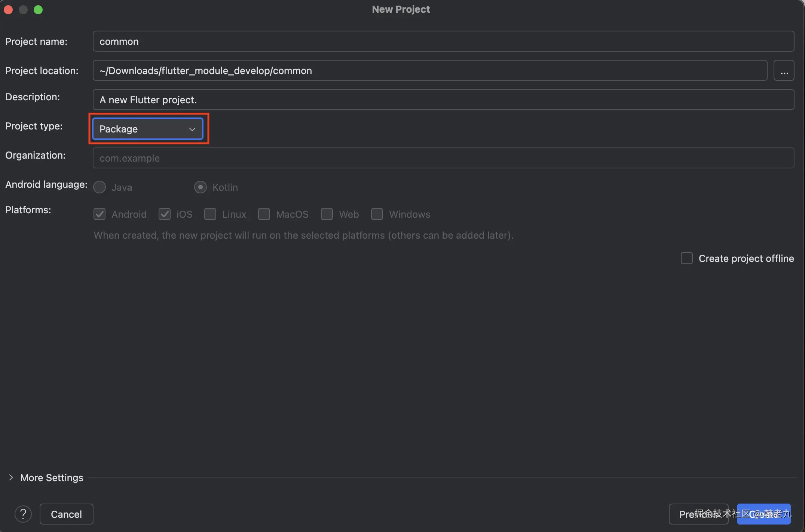Check the Windows platform checkbox
805x532 pixels.
point(377,214)
